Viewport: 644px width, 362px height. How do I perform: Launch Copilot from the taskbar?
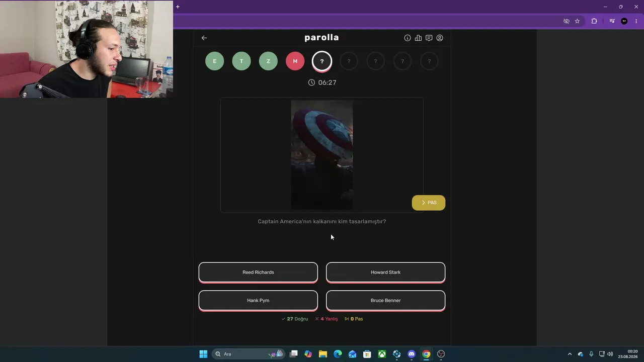[x=308, y=354]
